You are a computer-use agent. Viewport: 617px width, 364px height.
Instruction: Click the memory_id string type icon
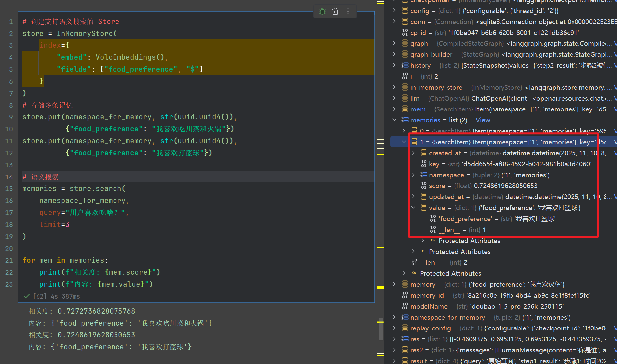405,295
